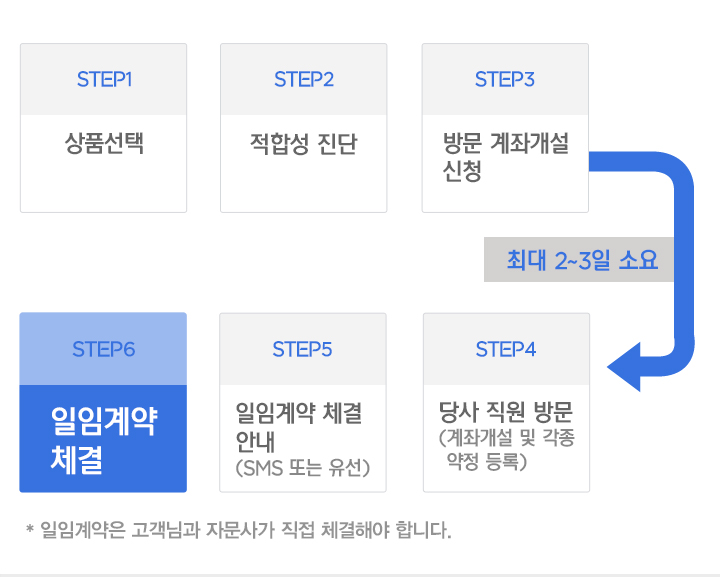
Task: Select the highlighted STEP6 header
Action: [103, 349]
